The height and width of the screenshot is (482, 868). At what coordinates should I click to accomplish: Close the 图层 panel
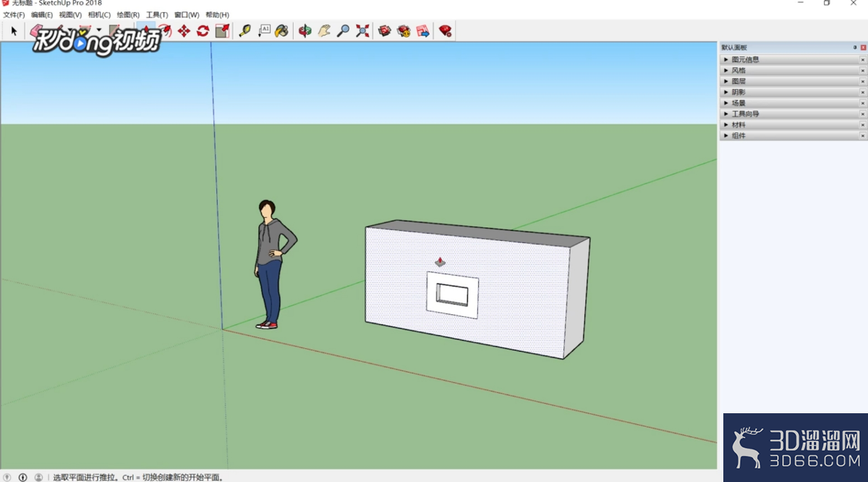863,81
